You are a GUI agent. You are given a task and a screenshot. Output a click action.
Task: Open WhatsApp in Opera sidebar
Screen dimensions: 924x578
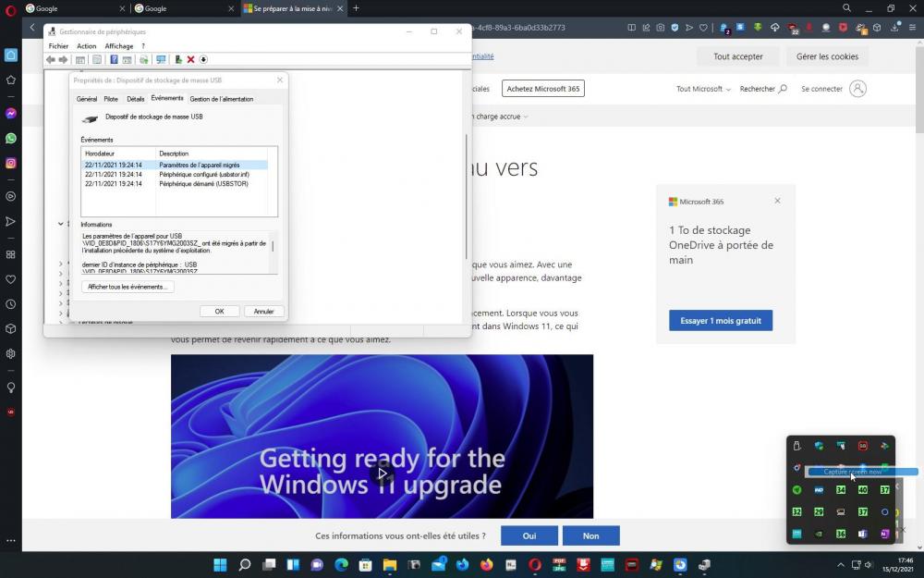pyautogui.click(x=11, y=139)
